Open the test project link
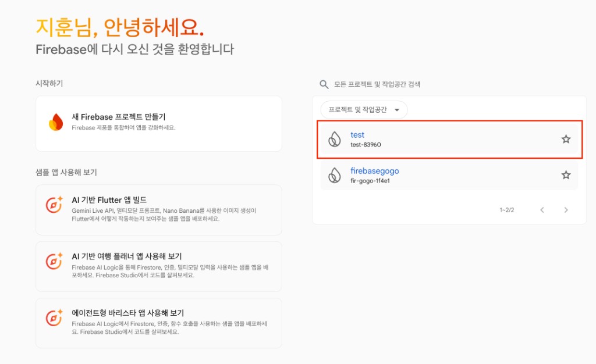596x364 pixels. (x=357, y=135)
